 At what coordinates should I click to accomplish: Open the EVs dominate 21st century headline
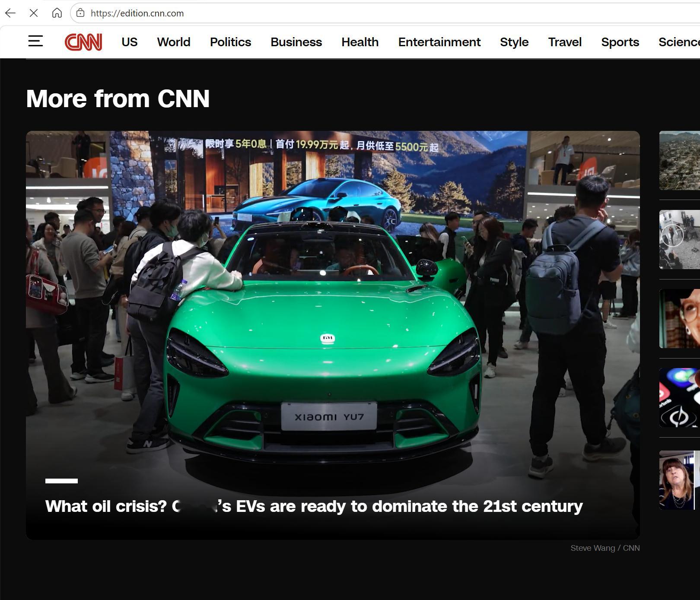tap(314, 506)
